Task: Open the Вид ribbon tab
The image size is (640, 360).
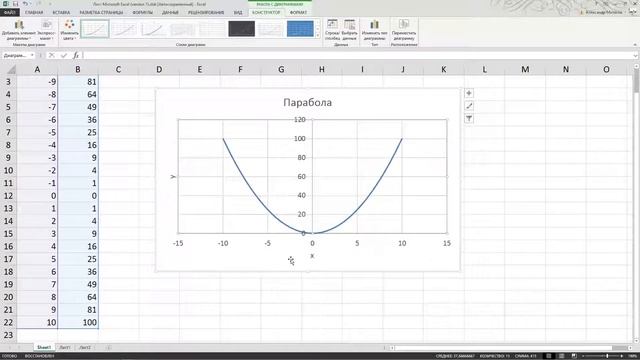Action: (238, 12)
